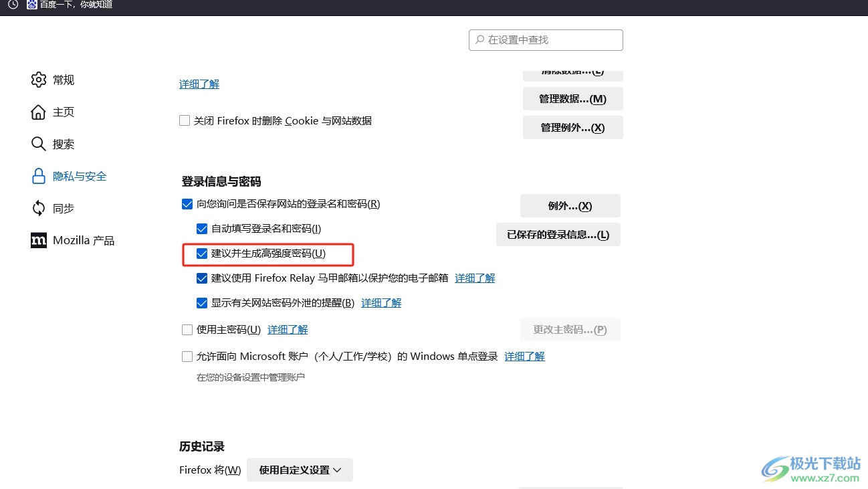Click the 历史记录 section heading
This screenshot has width=868, height=489.
click(202, 446)
